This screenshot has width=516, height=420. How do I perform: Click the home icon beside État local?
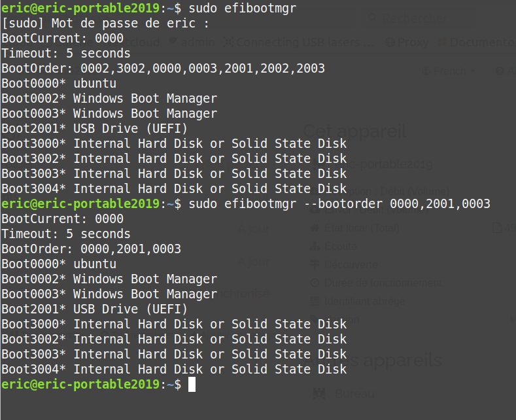pyautogui.click(x=315, y=228)
